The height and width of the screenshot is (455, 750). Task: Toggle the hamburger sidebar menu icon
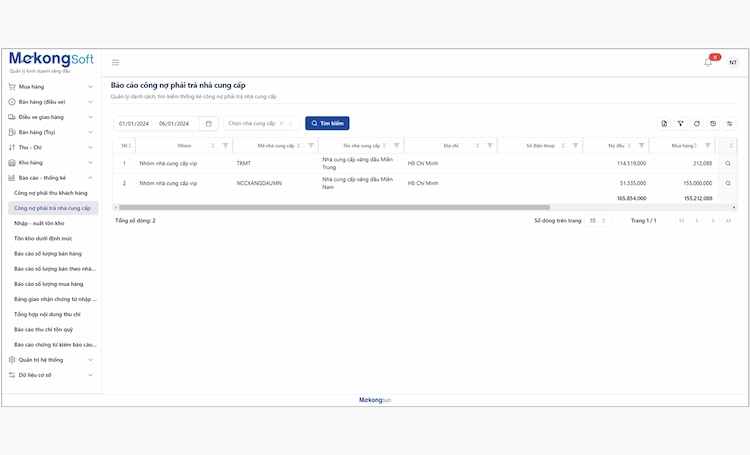click(x=115, y=62)
